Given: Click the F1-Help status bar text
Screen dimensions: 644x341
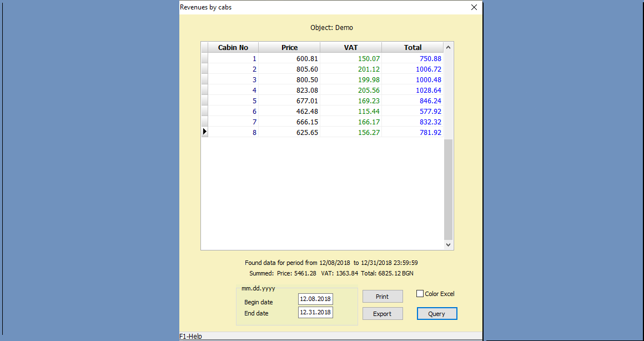Looking at the screenshot, I should pyautogui.click(x=191, y=337).
